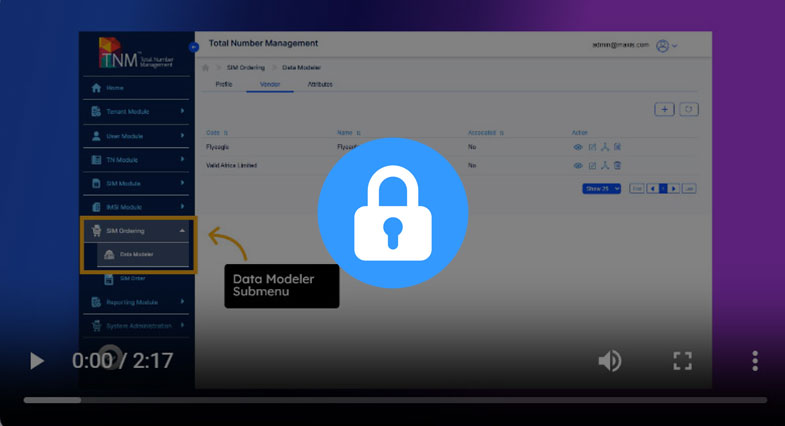
Task: Play the video
Action: tap(37, 361)
